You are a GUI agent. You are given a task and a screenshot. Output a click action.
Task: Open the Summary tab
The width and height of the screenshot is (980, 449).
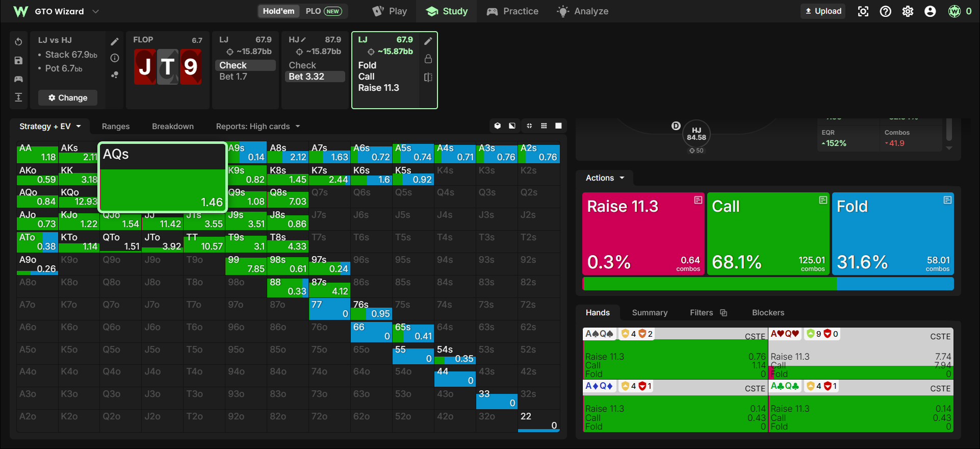pos(650,313)
